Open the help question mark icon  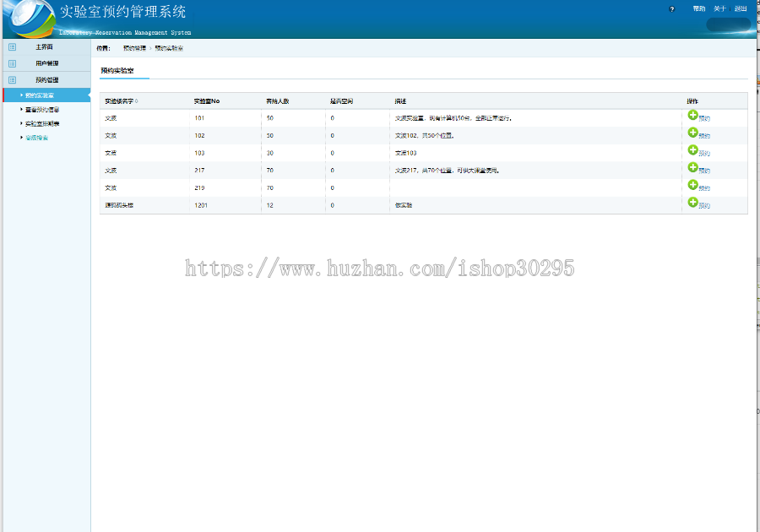[x=670, y=8]
